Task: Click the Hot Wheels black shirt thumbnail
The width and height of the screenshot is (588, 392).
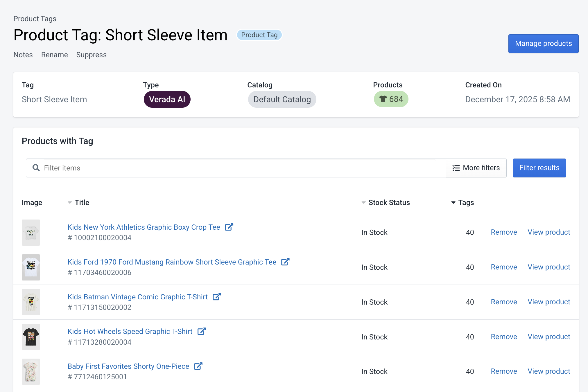Action: tap(31, 337)
